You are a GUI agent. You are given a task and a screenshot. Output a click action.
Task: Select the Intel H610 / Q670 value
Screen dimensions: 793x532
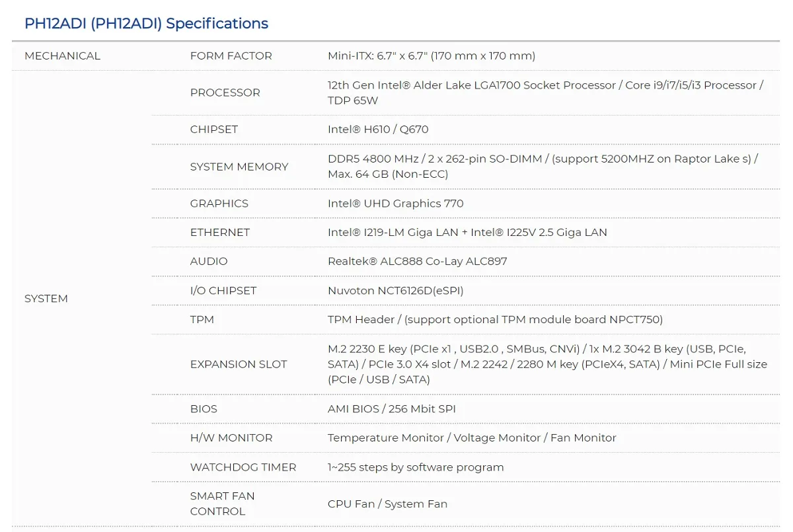pos(378,130)
